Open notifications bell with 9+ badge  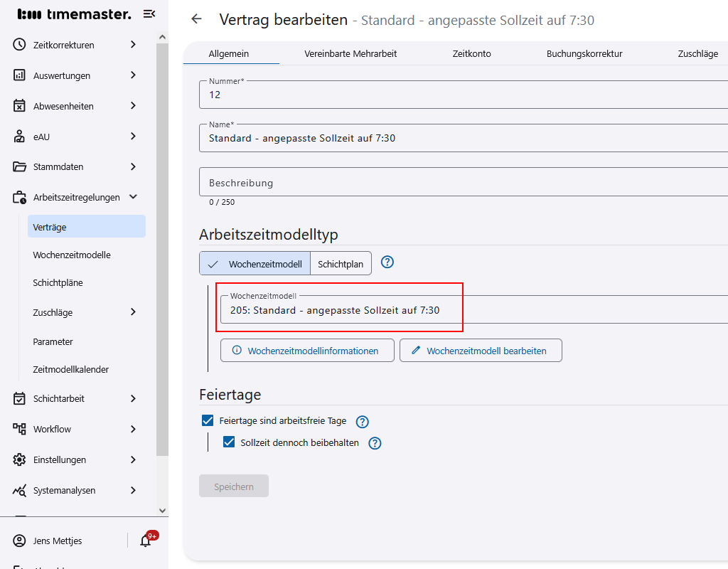(x=146, y=541)
